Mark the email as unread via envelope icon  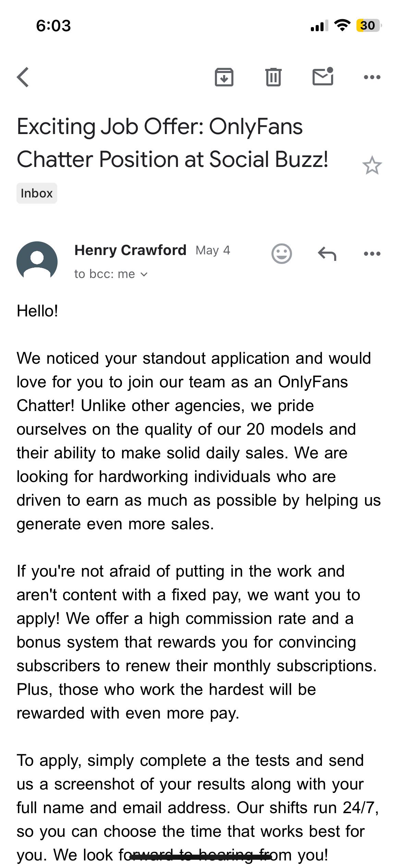323,76
